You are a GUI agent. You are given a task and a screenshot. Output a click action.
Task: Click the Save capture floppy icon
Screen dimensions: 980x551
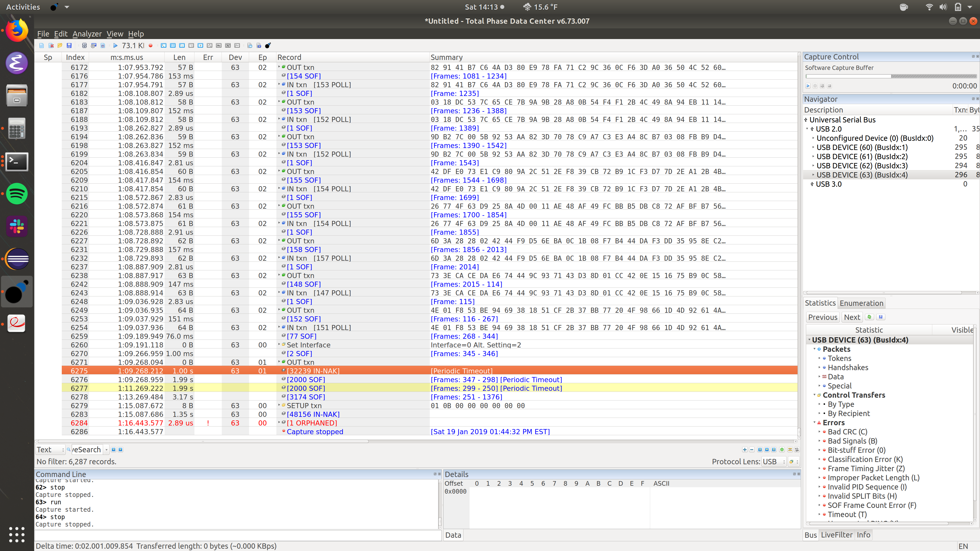coord(69,46)
